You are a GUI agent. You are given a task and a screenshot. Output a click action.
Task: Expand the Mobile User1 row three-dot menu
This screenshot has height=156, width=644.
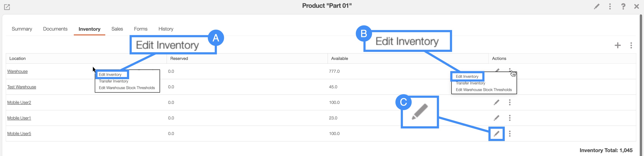click(510, 118)
